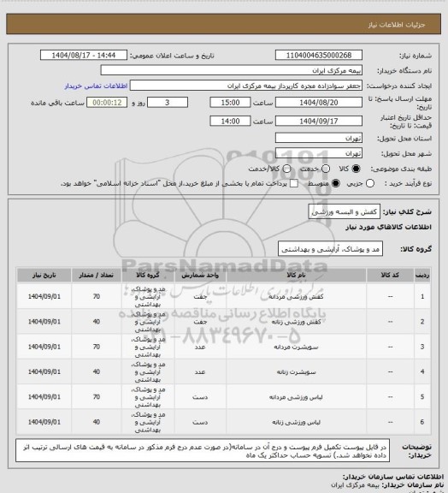Click the item name کفش ورزشی زنانه

click(296, 322)
